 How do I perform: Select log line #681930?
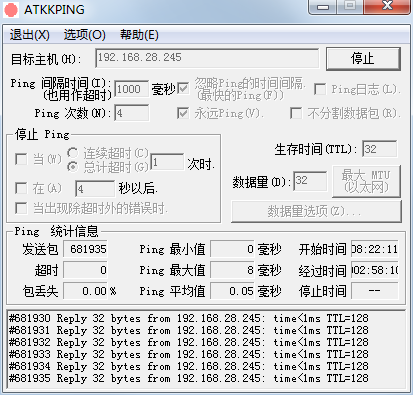[189, 318]
